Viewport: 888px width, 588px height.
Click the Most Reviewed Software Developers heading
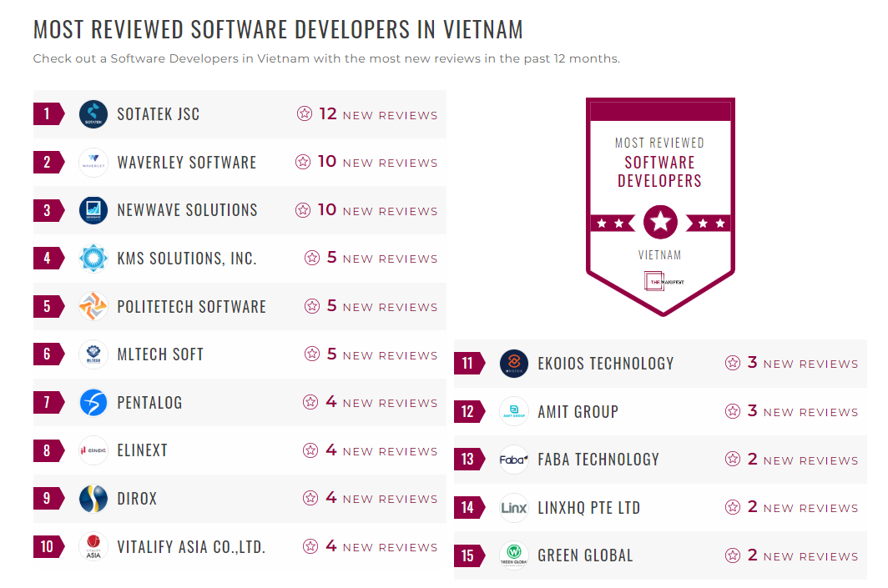point(278,28)
